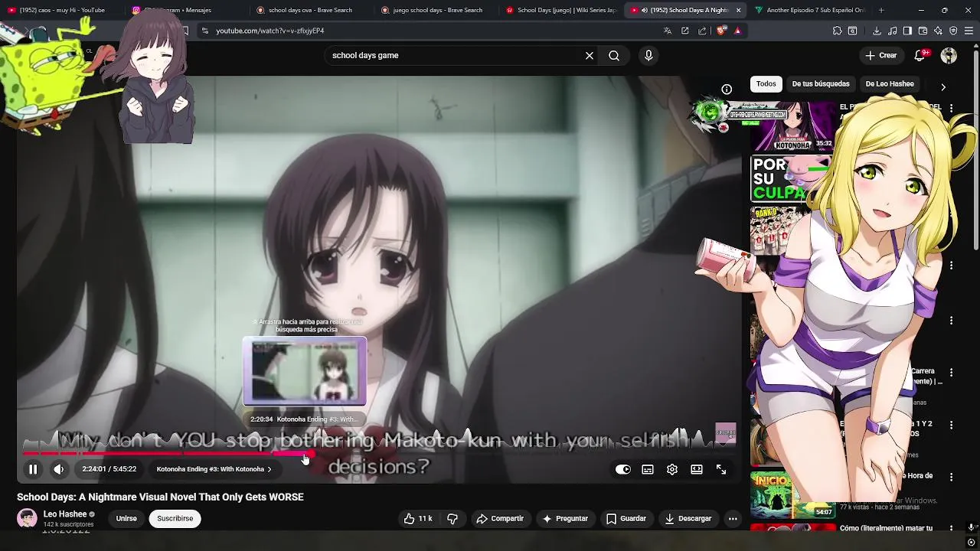The image size is (980, 551).
Task: Download video with Descargar
Action: click(688, 518)
